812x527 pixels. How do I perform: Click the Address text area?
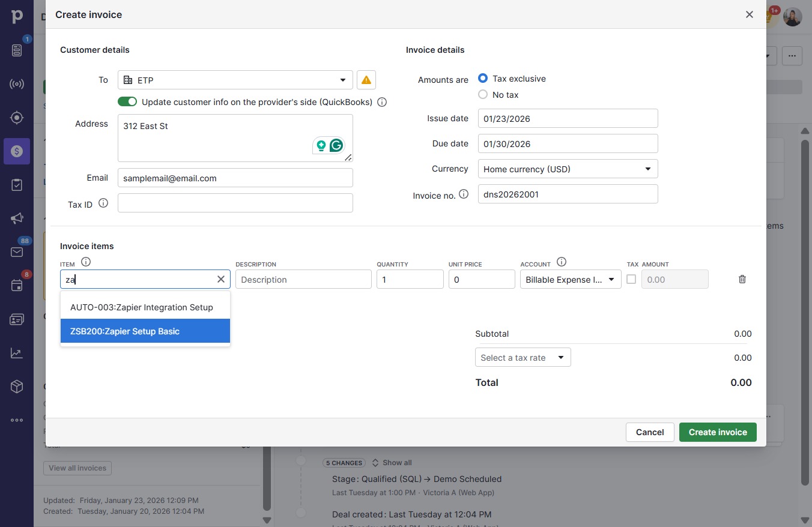coord(235,138)
